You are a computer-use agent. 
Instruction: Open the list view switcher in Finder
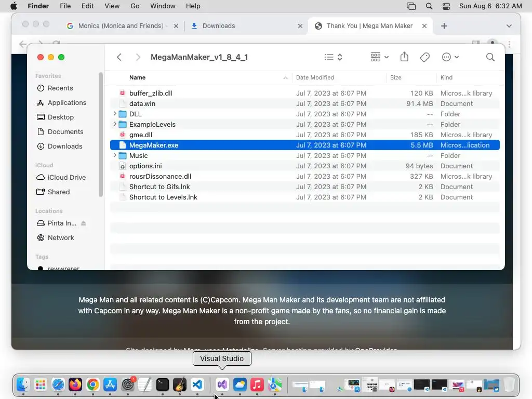coord(333,57)
